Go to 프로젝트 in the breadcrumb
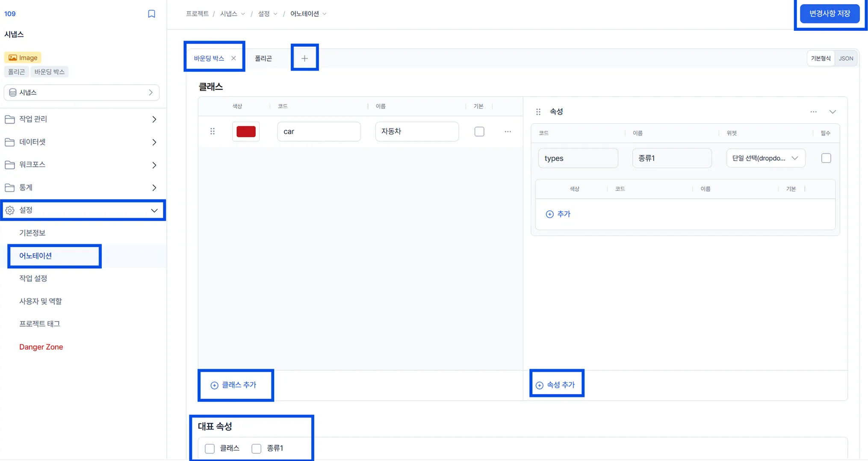This screenshot has height=461, width=868. (x=197, y=14)
